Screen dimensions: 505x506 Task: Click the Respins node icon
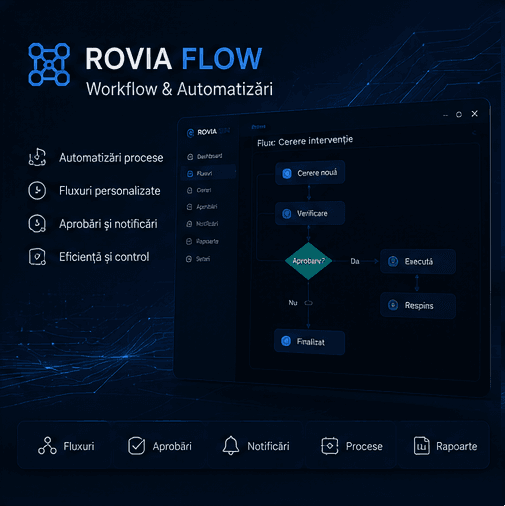[x=393, y=305]
